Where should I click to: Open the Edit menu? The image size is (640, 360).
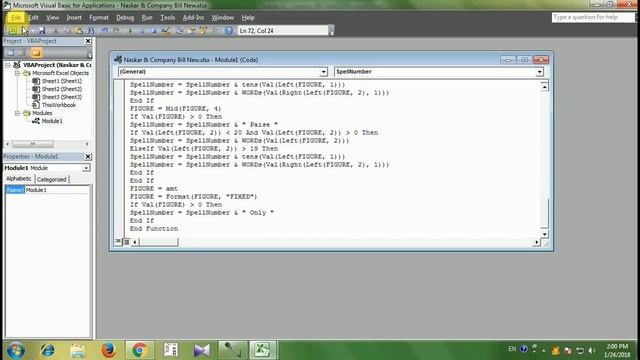pyautogui.click(x=33, y=18)
